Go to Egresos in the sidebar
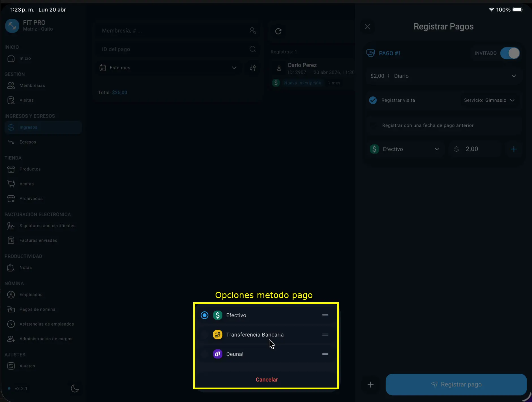Image resolution: width=532 pixels, height=402 pixels. (28, 142)
